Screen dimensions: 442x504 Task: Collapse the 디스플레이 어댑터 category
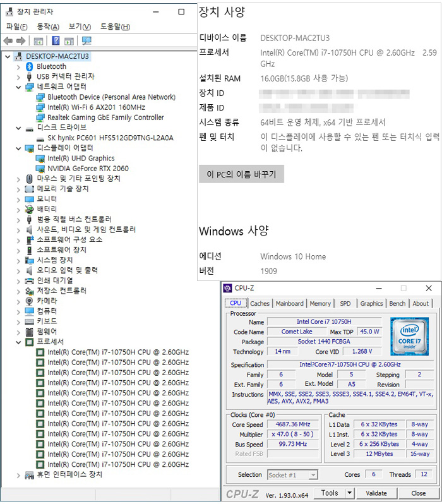[x=18, y=148]
